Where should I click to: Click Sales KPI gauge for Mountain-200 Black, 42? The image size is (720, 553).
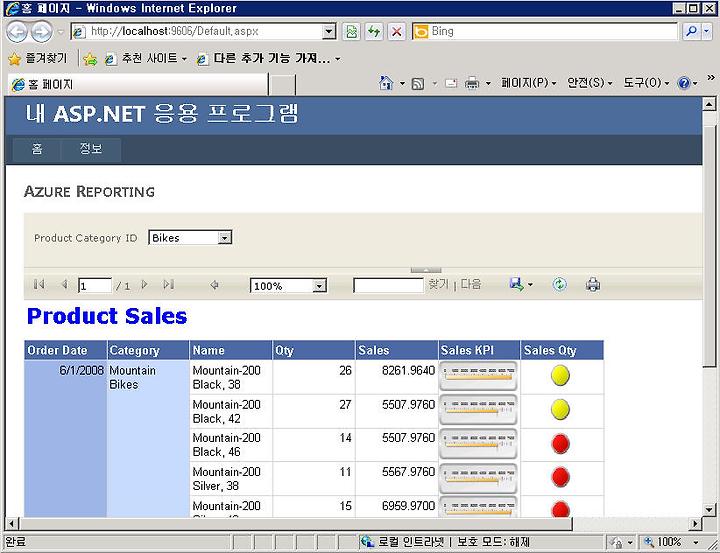tap(478, 410)
